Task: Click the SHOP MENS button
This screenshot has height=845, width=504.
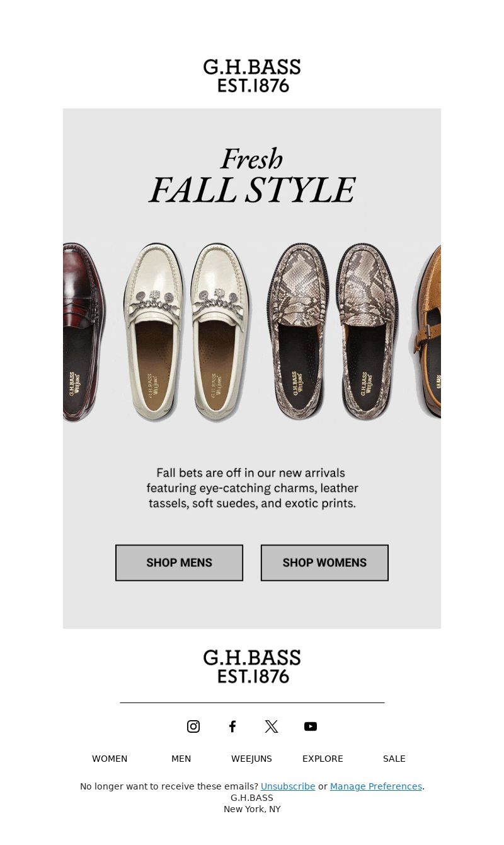Action: tap(179, 562)
